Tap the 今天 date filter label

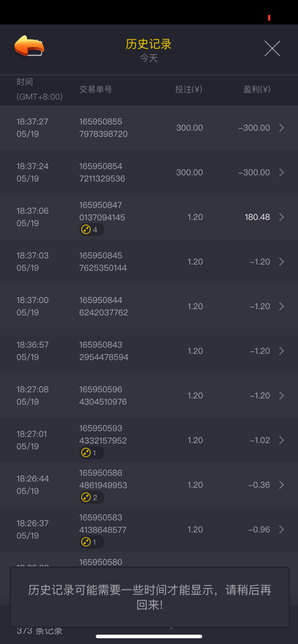pos(149,58)
